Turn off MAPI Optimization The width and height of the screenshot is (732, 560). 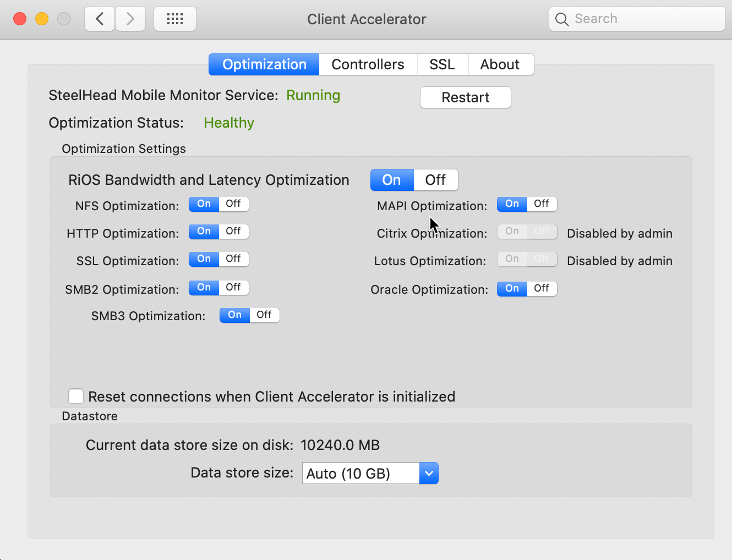542,204
